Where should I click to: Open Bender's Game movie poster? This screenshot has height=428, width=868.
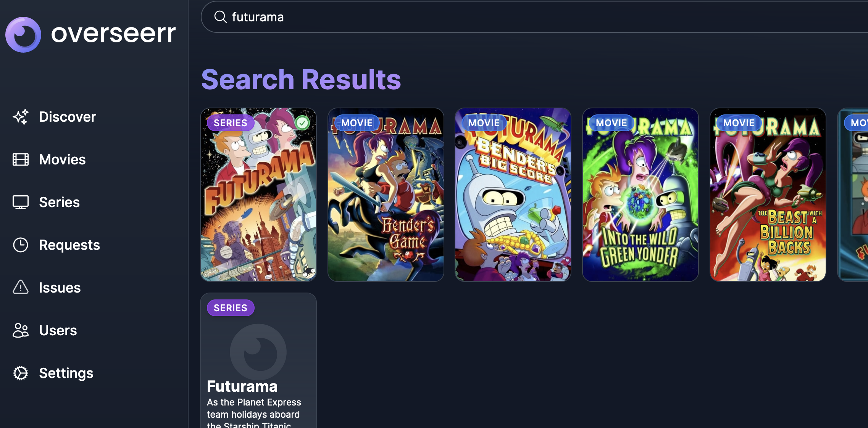coord(386,195)
